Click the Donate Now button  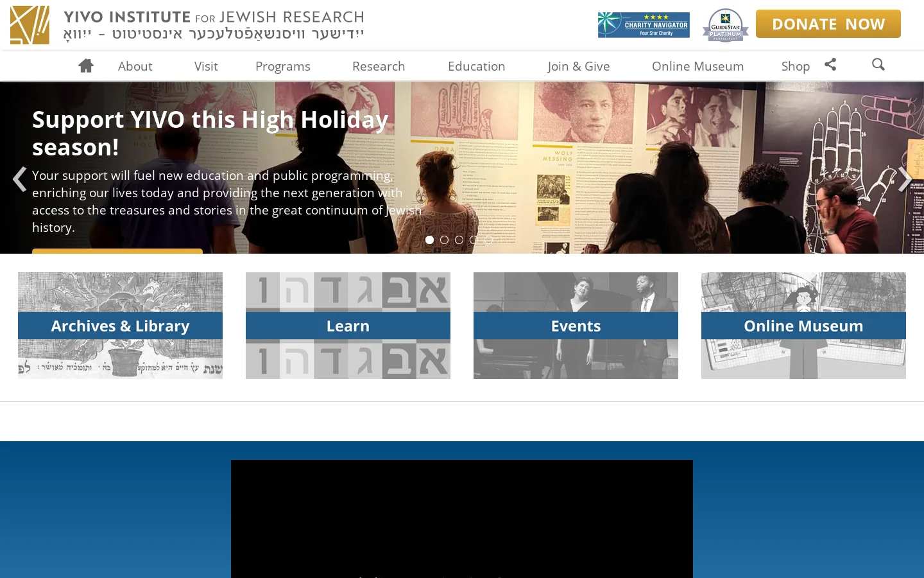tap(828, 24)
